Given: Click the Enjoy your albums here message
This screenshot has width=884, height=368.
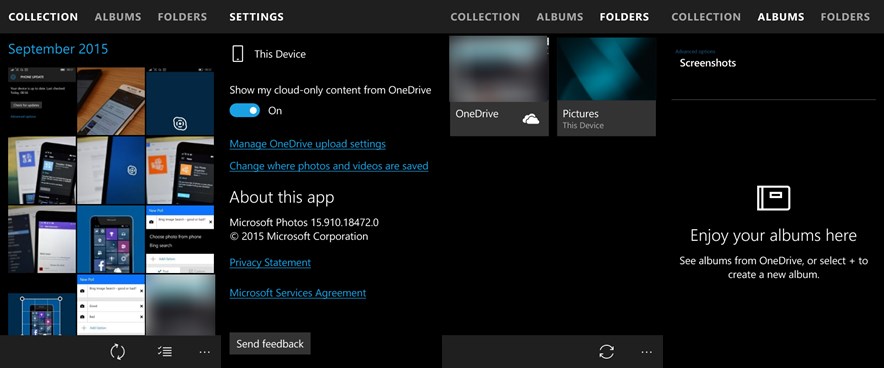Looking at the screenshot, I should (x=774, y=235).
